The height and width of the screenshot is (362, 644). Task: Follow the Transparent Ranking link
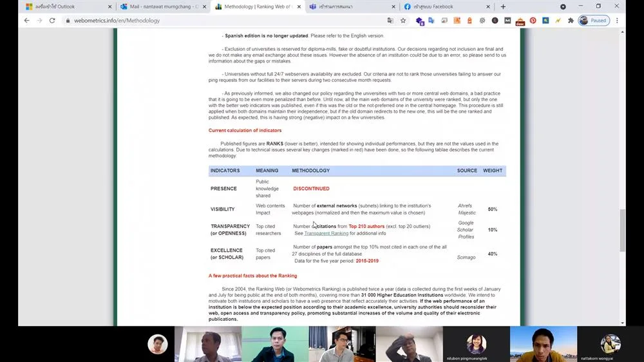click(x=326, y=233)
